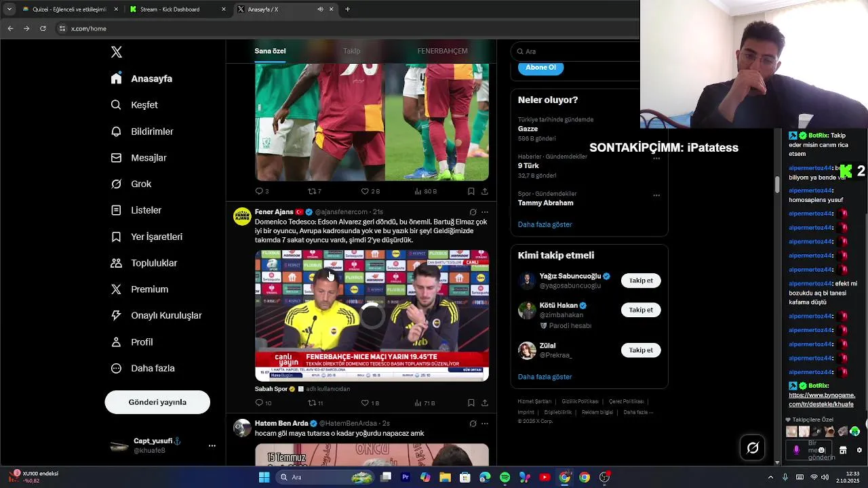868x488 pixels.
Task: Open more options for 9 Türk trend
Action: click(656, 158)
